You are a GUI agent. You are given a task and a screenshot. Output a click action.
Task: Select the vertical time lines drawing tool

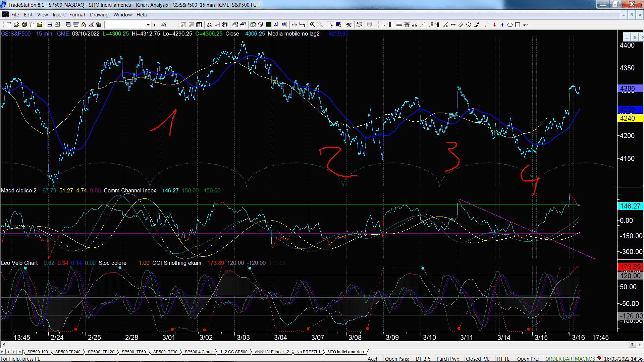point(391,25)
